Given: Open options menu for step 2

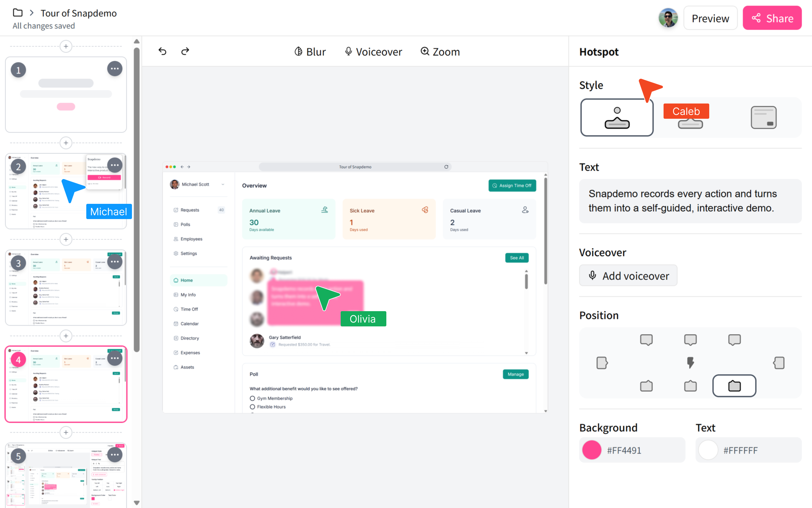Looking at the screenshot, I should tap(115, 165).
